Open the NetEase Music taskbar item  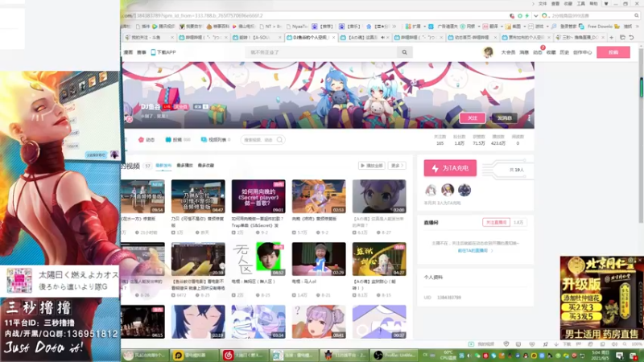point(243,355)
